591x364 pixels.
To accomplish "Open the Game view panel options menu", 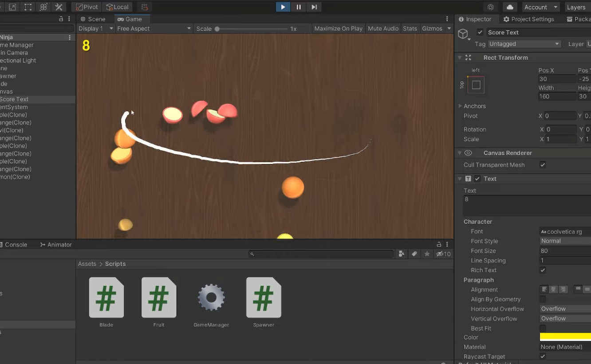I will coord(447,19).
